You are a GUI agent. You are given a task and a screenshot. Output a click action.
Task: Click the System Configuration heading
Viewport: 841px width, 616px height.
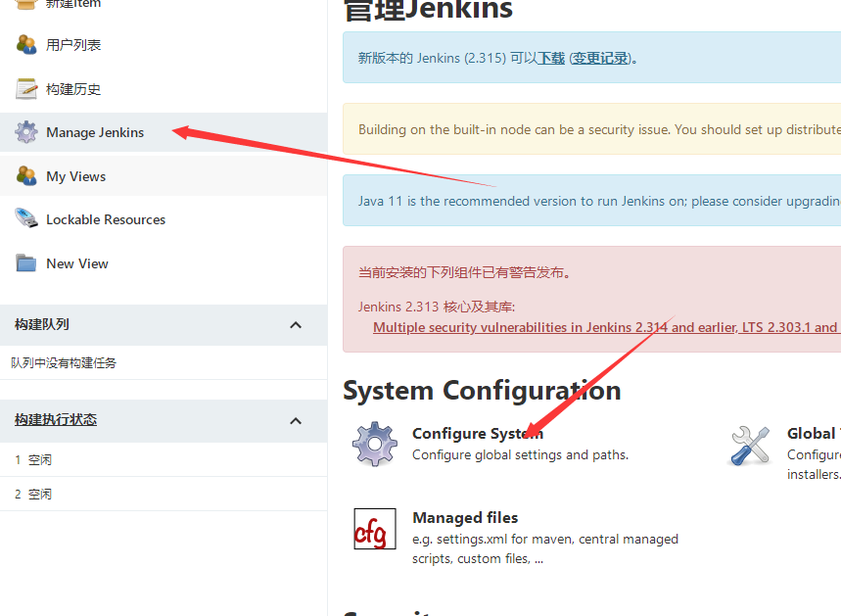click(482, 390)
